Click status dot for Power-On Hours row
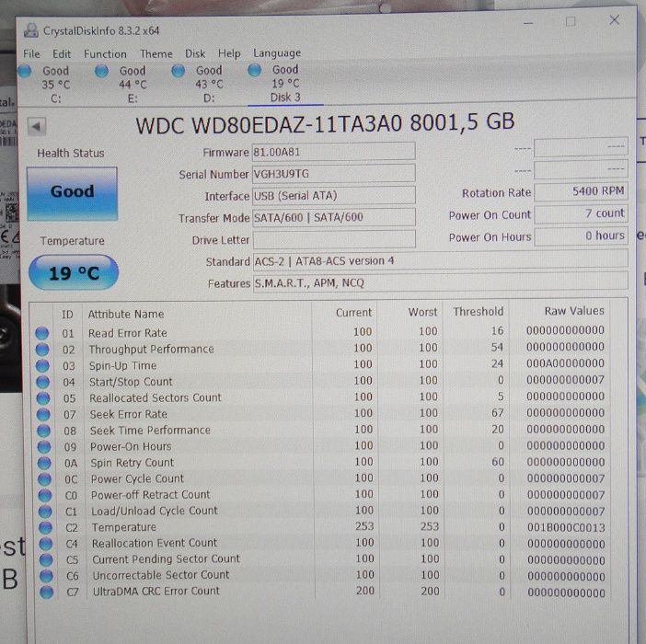Viewport: 646px width, 644px height. click(x=44, y=447)
